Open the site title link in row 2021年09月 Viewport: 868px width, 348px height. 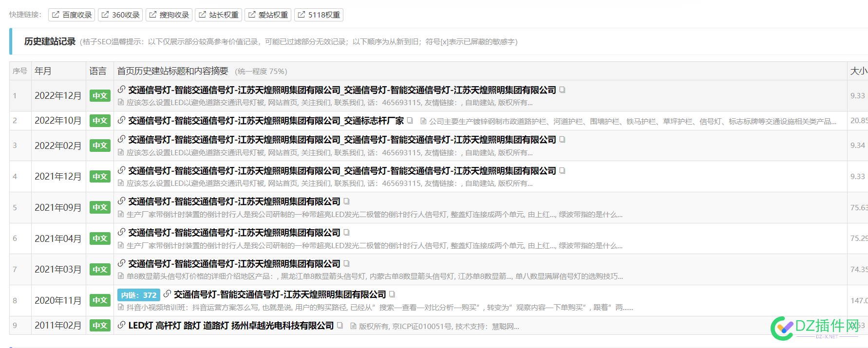[x=234, y=201]
